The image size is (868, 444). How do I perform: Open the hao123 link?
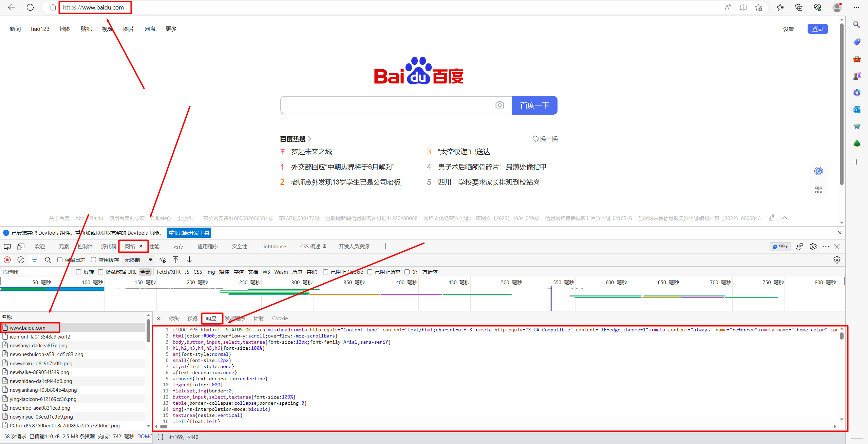click(40, 29)
